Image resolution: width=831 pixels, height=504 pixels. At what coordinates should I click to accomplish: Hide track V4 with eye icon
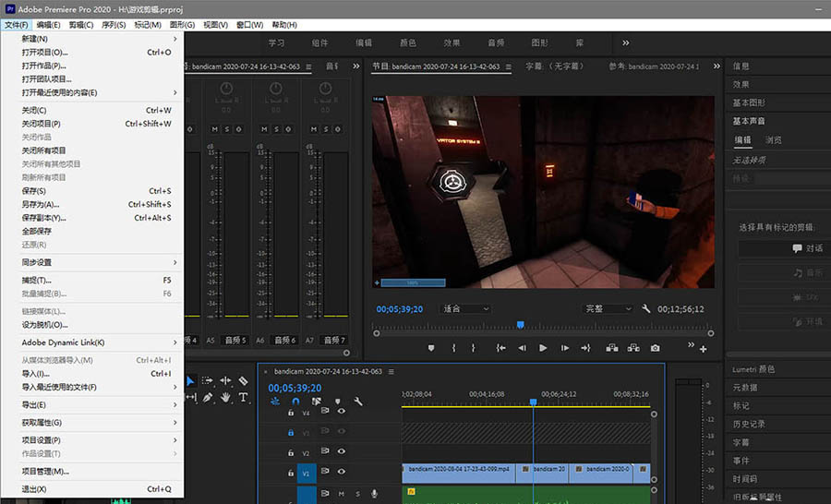(341, 411)
